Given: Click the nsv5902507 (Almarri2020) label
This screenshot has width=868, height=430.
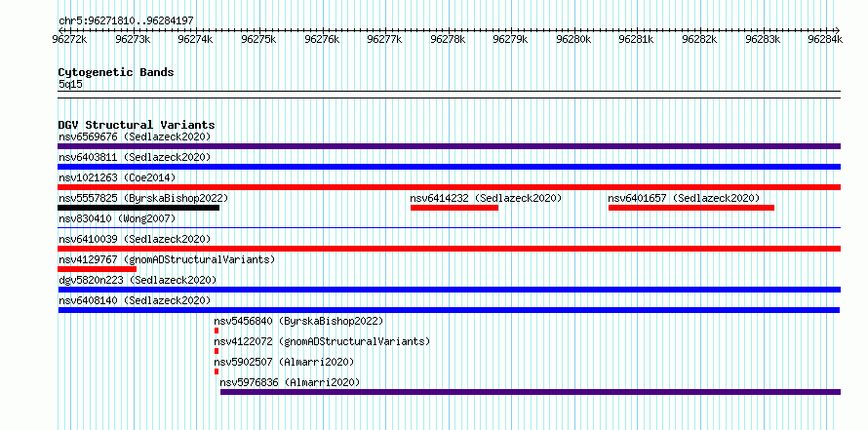Looking at the screenshot, I should tap(284, 362).
